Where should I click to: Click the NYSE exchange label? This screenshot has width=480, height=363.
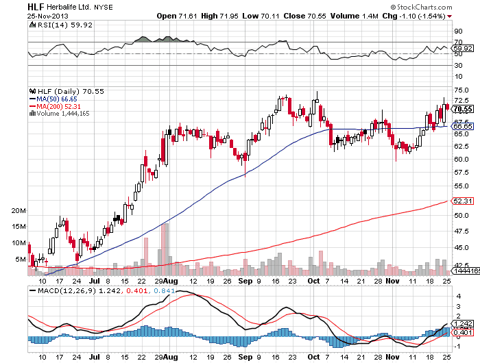(x=103, y=7)
